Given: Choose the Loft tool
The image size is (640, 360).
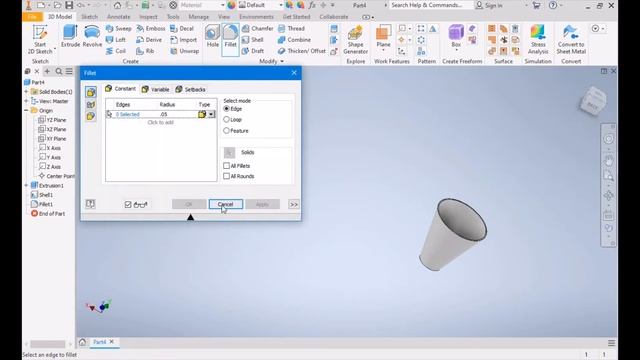Looking at the screenshot, I should coord(116,40).
